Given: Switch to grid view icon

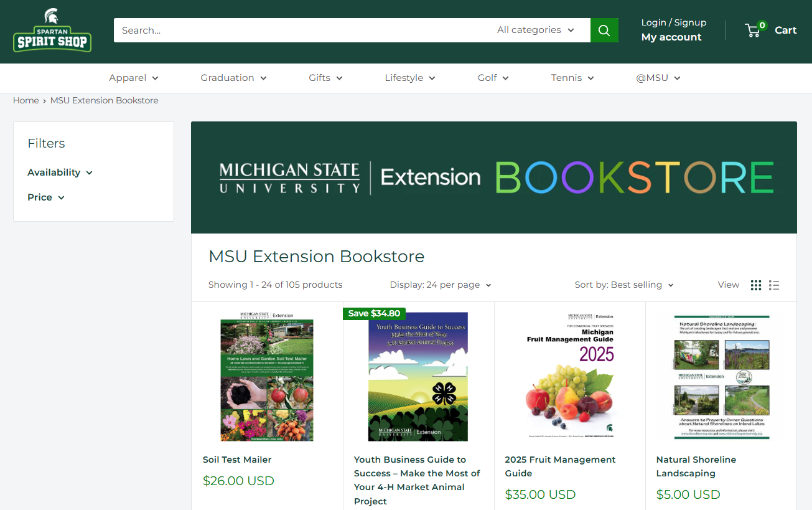Looking at the screenshot, I should [x=755, y=285].
